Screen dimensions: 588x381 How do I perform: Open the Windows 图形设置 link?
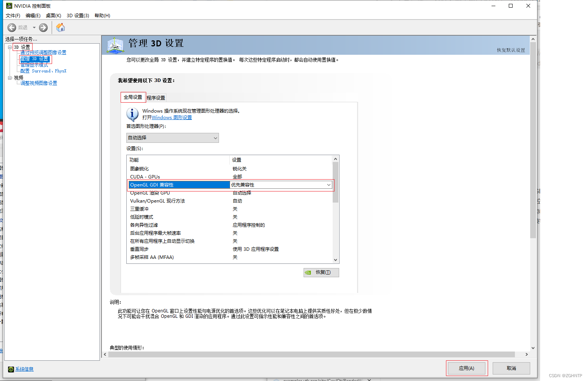pos(171,118)
